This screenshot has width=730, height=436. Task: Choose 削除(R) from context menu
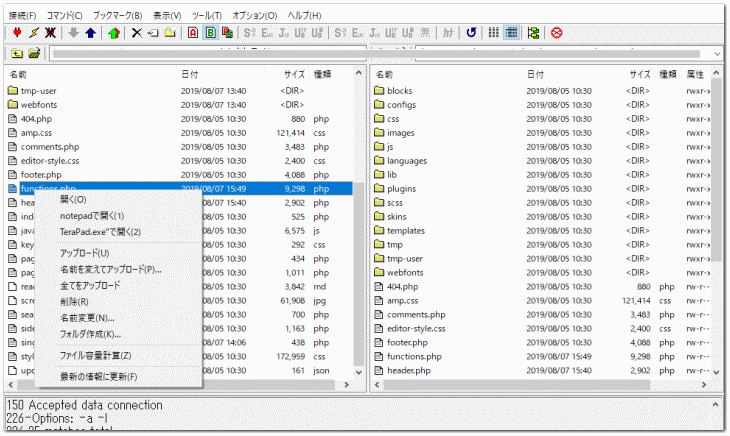73,301
